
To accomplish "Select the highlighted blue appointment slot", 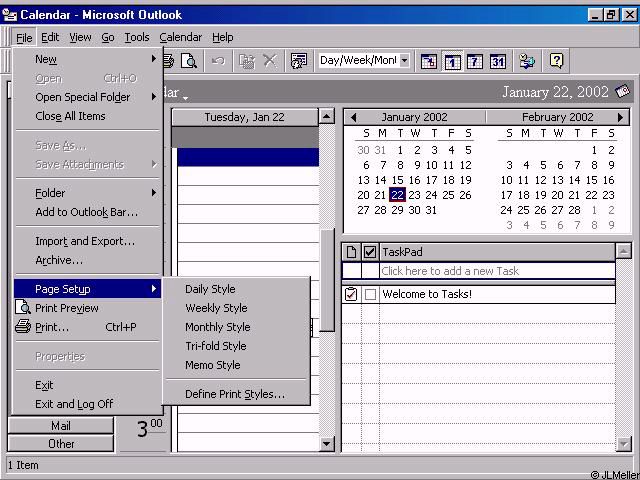I will tap(248, 157).
